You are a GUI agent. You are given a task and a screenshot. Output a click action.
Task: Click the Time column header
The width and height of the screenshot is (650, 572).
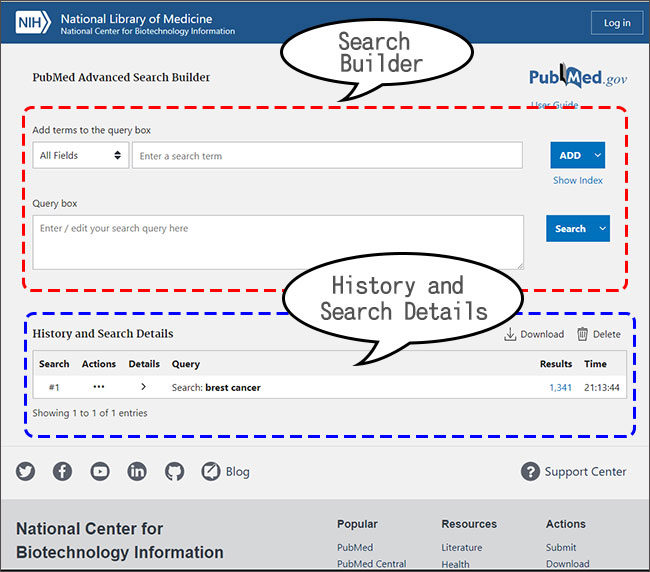595,364
